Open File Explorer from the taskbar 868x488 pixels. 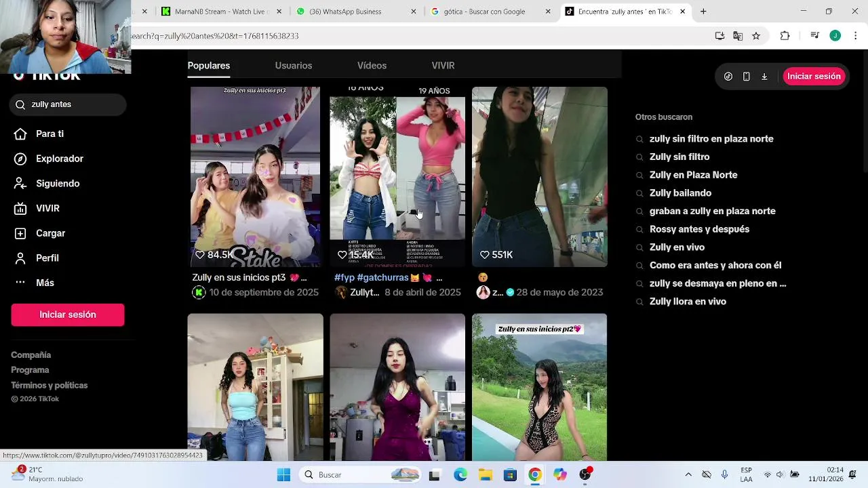485,474
